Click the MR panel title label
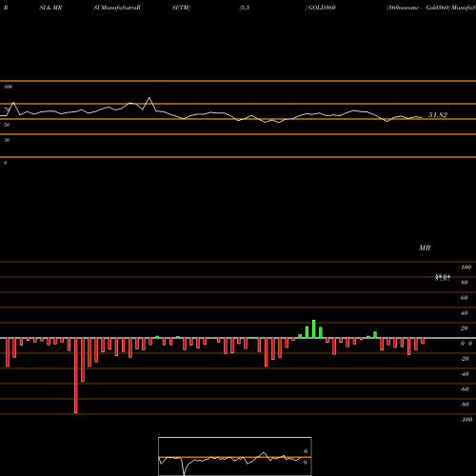The width and height of the screenshot is (476, 476). point(425,248)
